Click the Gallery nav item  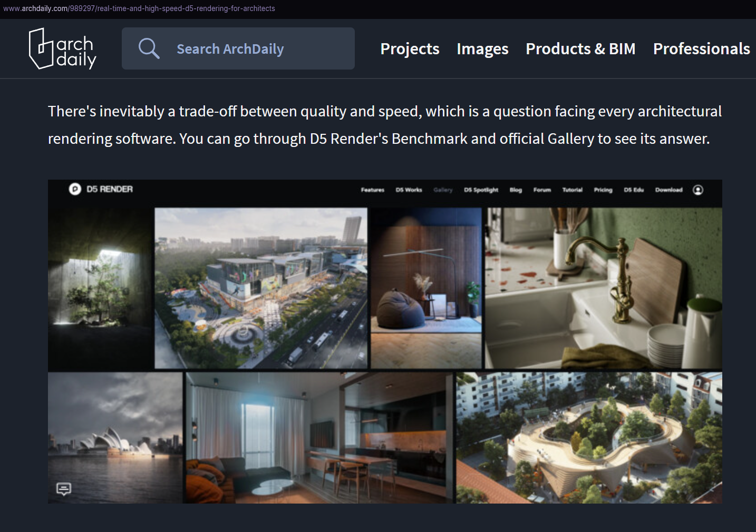(443, 190)
